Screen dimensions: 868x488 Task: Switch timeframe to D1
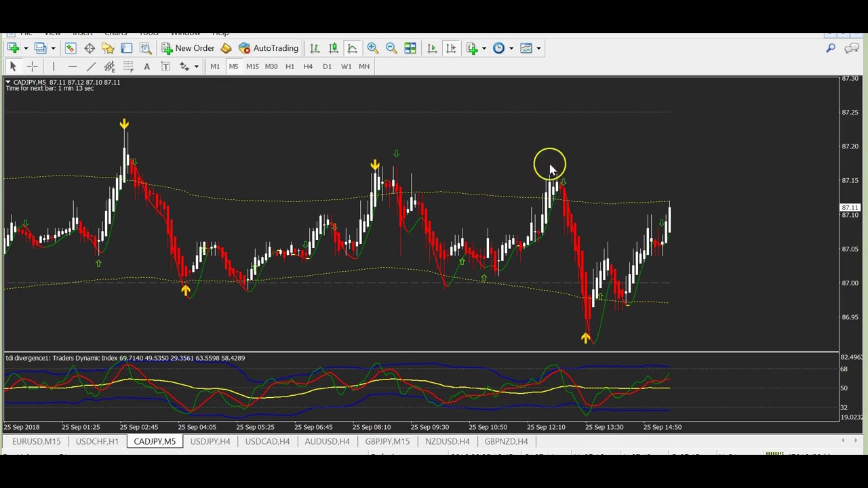coord(327,66)
